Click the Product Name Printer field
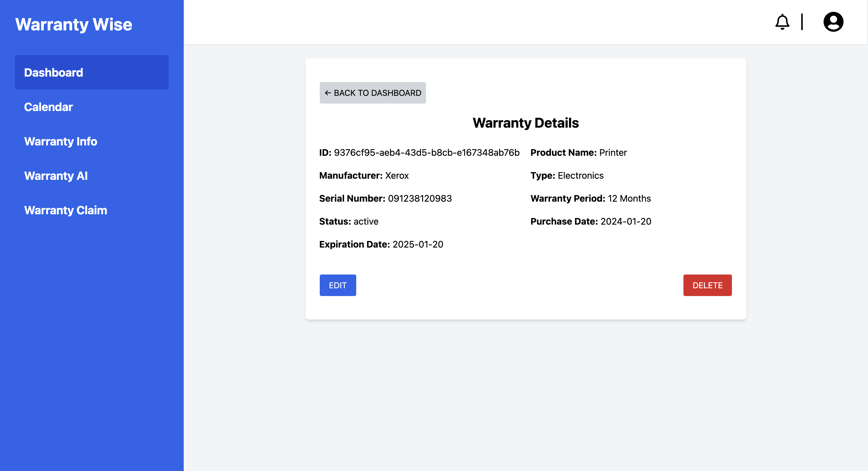 579,153
